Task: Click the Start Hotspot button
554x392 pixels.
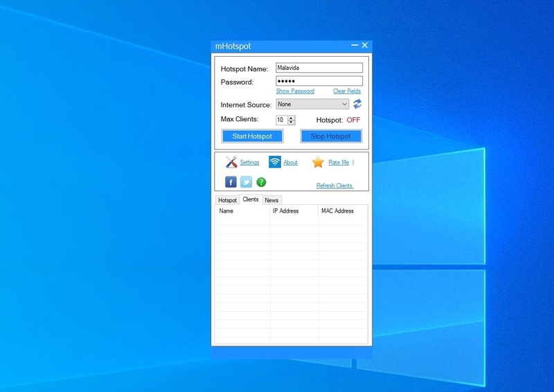Action: coord(252,136)
